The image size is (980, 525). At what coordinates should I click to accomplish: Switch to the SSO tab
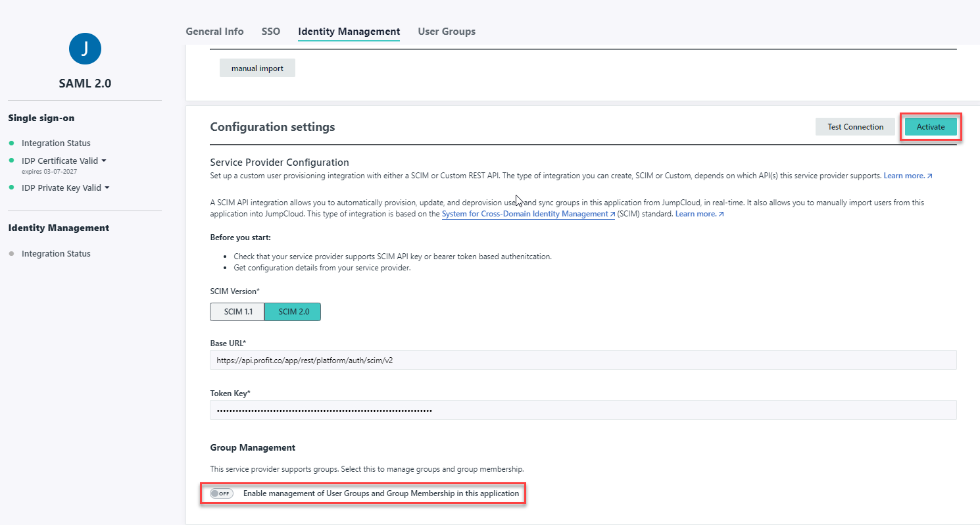(271, 31)
